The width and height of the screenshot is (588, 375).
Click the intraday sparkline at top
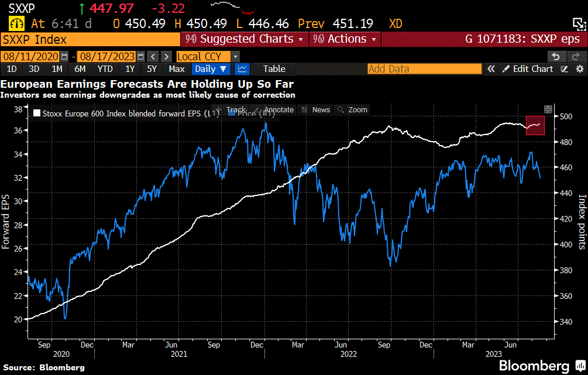pyautogui.click(x=232, y=8)
